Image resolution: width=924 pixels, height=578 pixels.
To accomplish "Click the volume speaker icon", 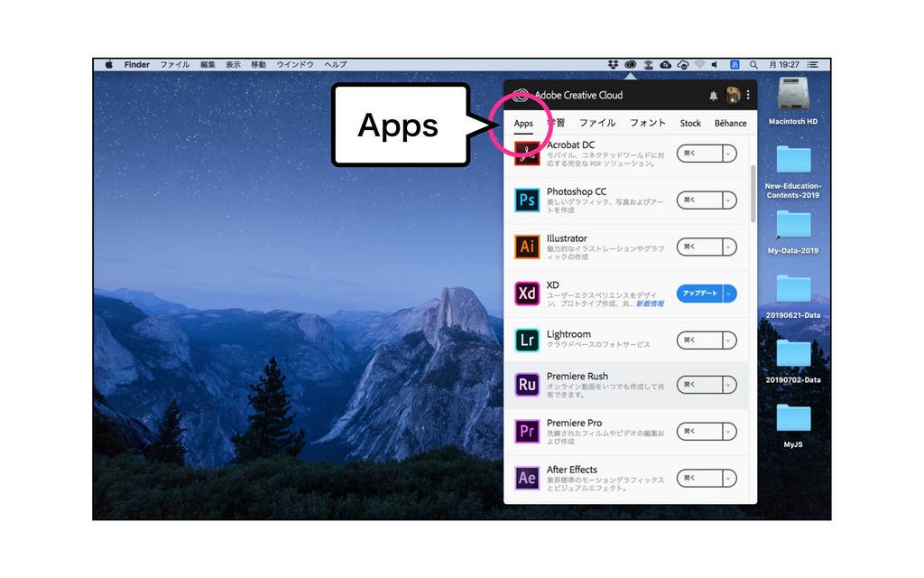I will [715, 65].
